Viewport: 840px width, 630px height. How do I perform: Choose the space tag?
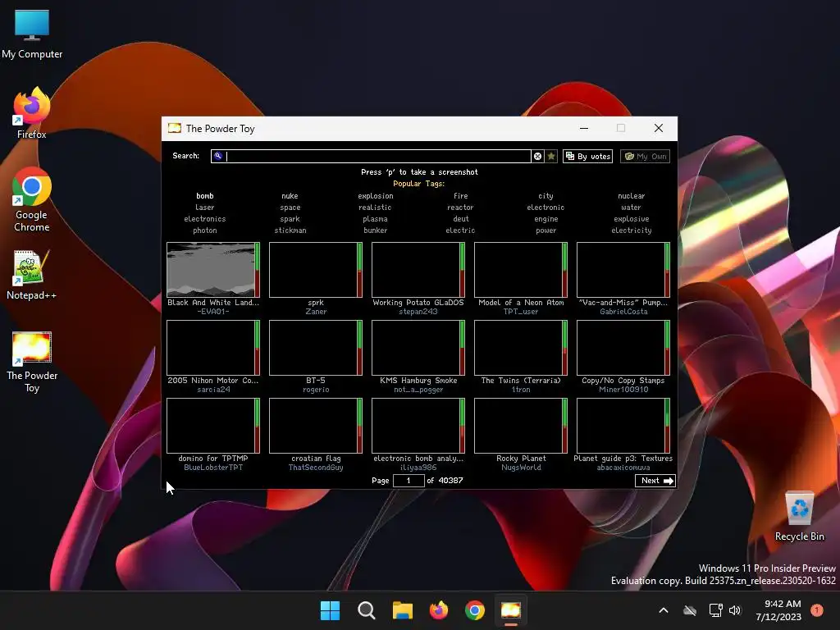pyautogui.click(x=290, y=208)
